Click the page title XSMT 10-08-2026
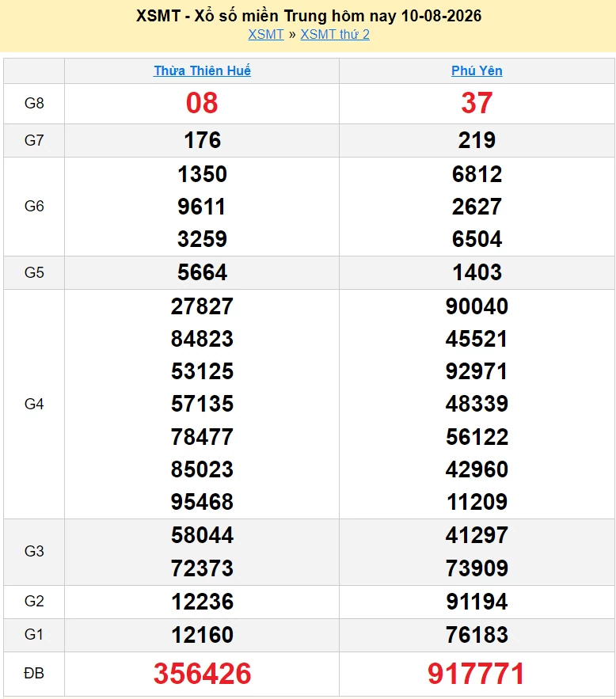 click(309, 16)
